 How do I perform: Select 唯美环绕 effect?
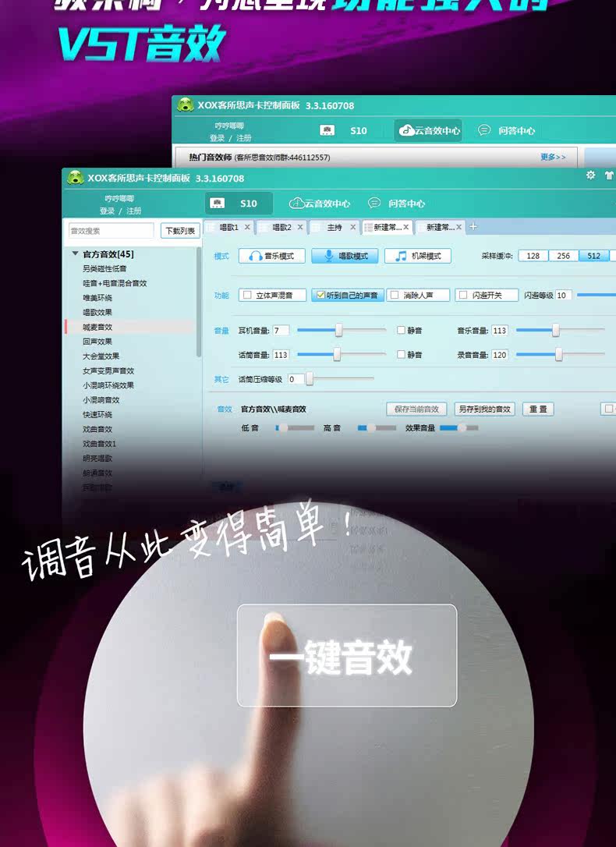(97, 298)
